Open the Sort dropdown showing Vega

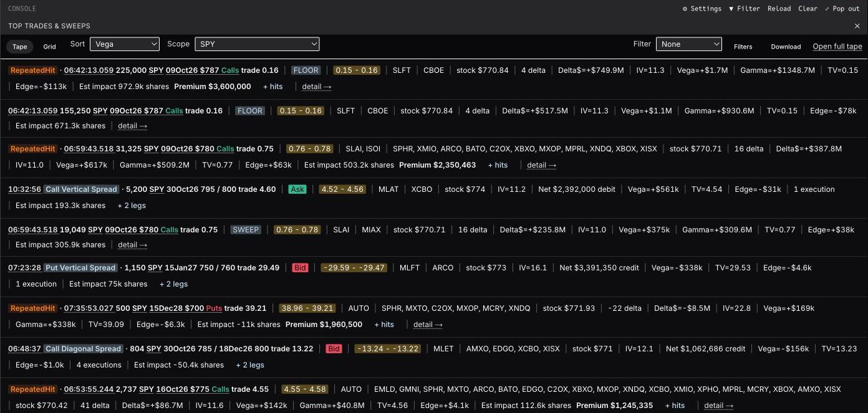(x=125, y=44)
